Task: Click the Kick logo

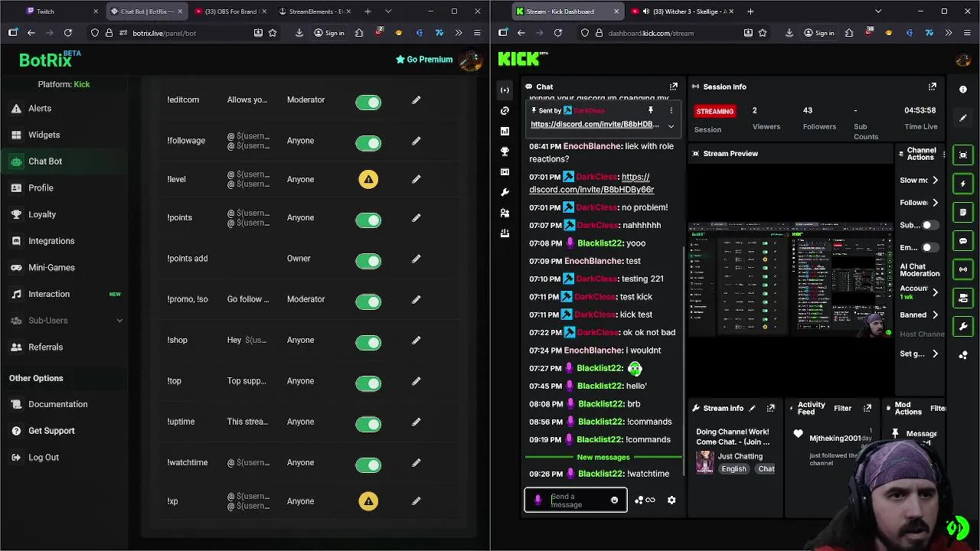Action: click(522, 59)
